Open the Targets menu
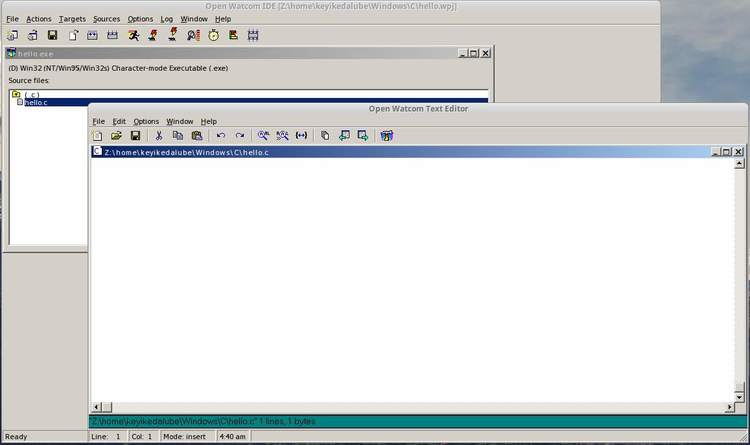Image resolution: width=750 pixels, height=445 pixels. point(72,19)
